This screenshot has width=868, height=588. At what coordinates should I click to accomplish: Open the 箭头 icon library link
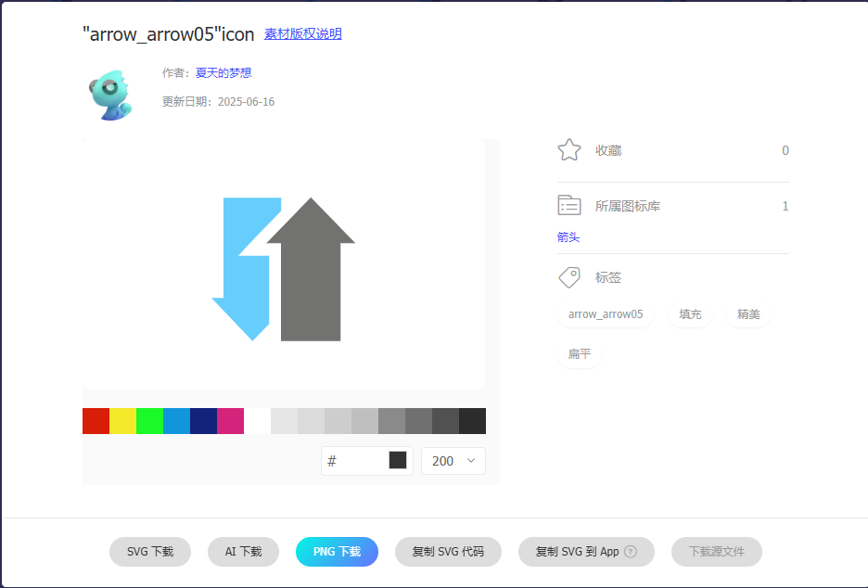(x=568, y=236)
